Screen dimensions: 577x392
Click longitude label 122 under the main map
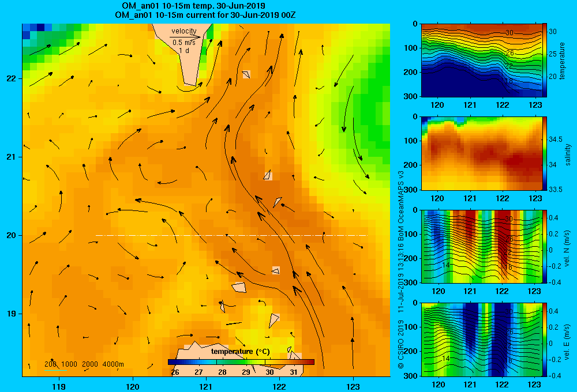(x=279, y=386)
